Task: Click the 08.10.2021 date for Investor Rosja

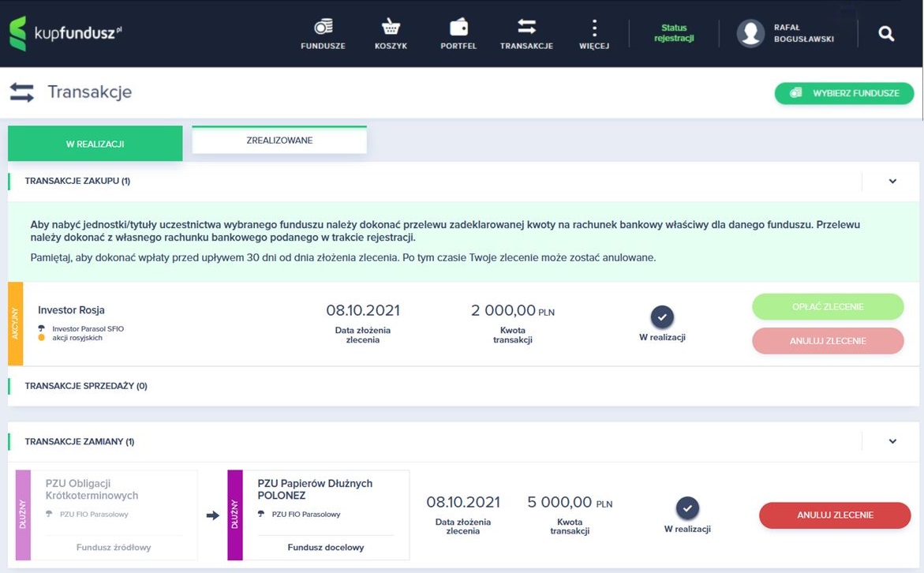Action: coord(363,311)
